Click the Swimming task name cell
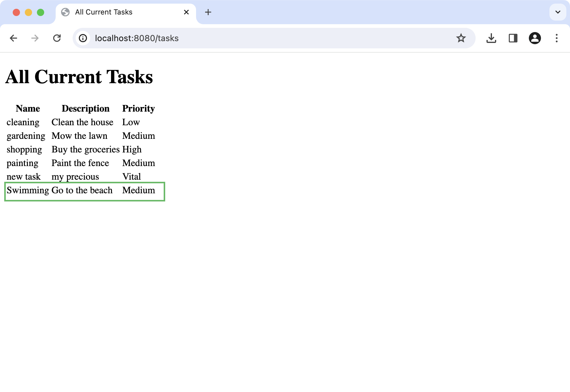This screenshot has height=392, width=570. (28, 190)
